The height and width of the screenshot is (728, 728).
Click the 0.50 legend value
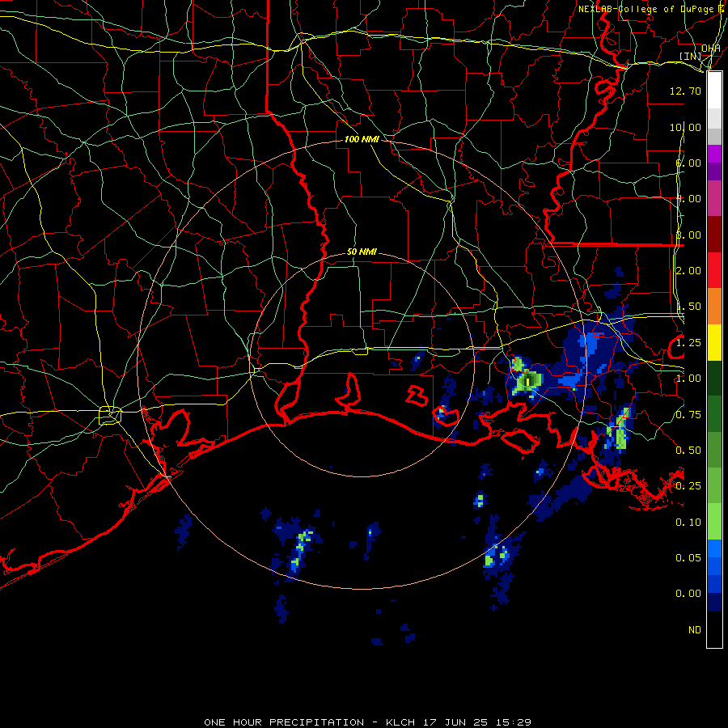(688, 451)
